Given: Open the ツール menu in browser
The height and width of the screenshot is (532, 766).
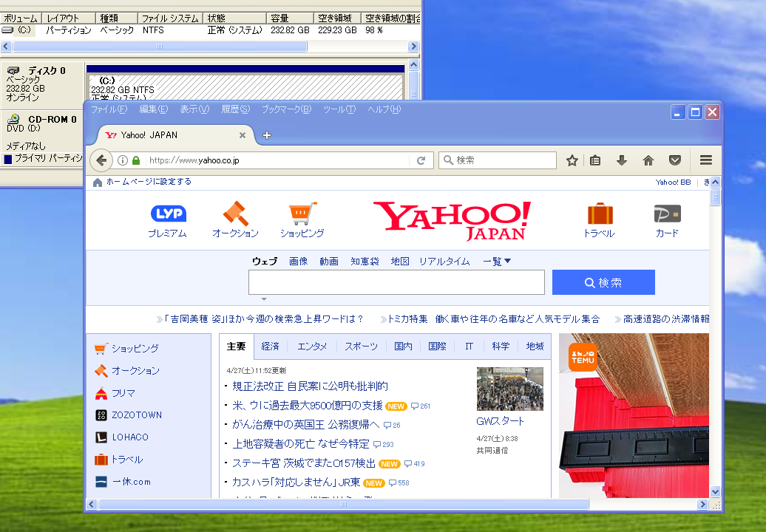Looking at the screenshot, I should click(339, 109).
